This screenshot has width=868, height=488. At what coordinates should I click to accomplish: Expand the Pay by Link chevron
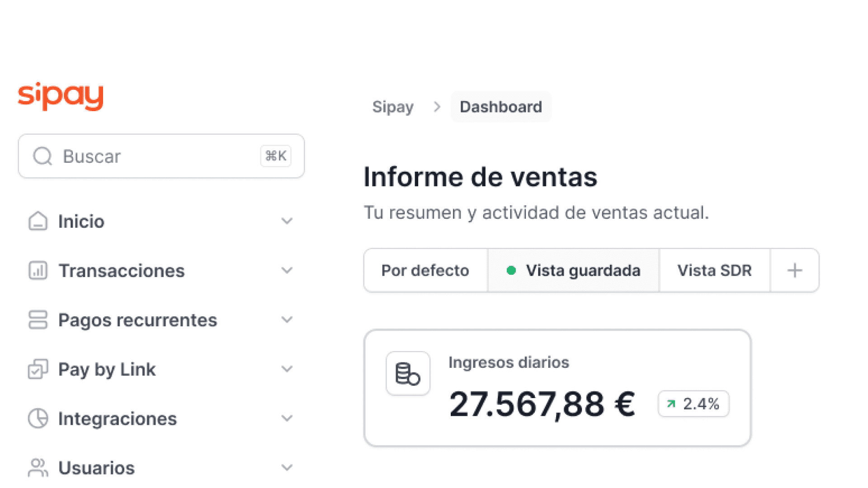(287, 369)
